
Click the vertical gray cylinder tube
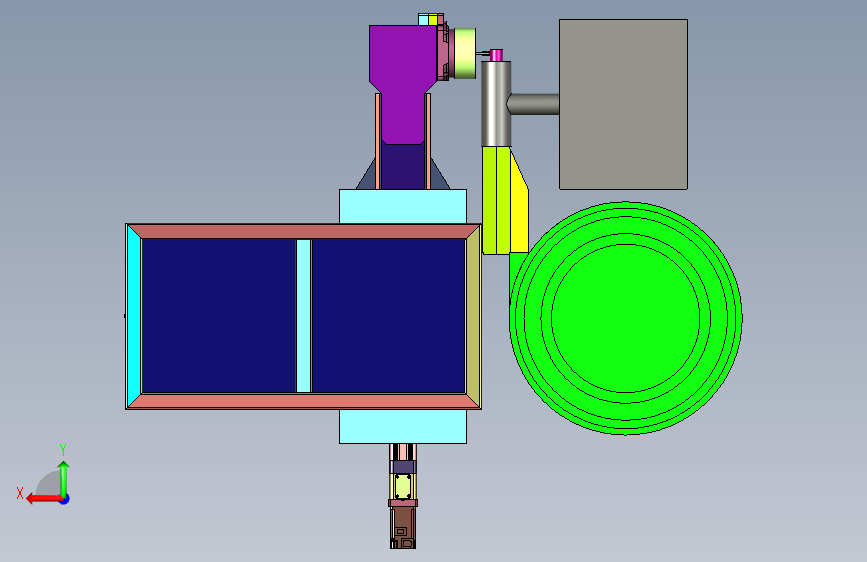click(496, 103)
